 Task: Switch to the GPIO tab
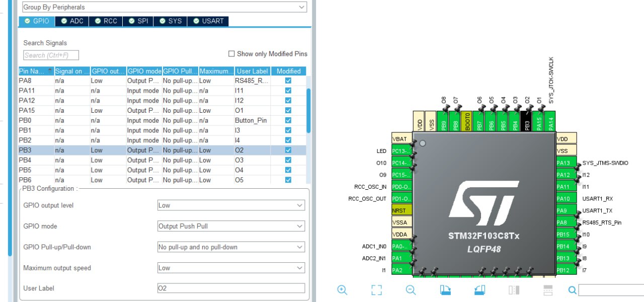(x=37, y=21)
